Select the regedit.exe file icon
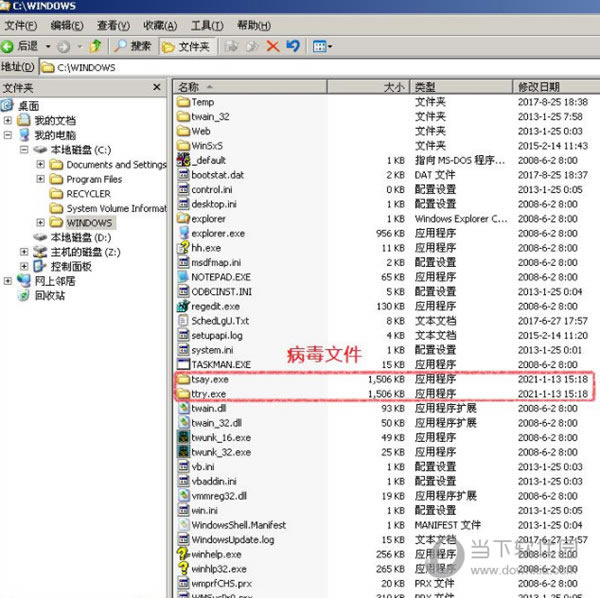600x598 pixels. point(183,306)
